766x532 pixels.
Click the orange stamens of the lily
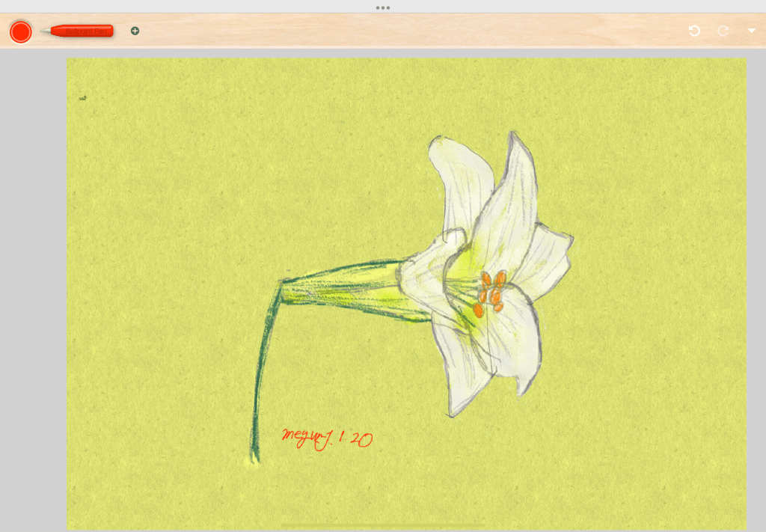click(491, 292)
